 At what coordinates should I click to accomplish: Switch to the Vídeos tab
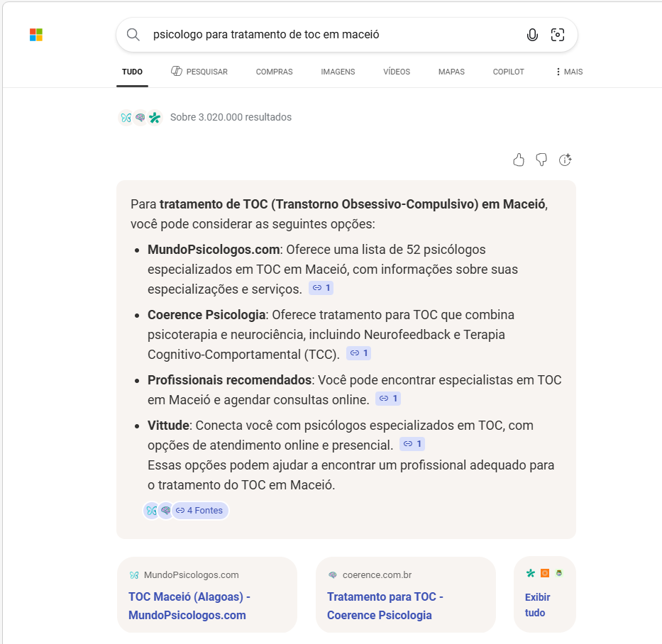[397, 72]
